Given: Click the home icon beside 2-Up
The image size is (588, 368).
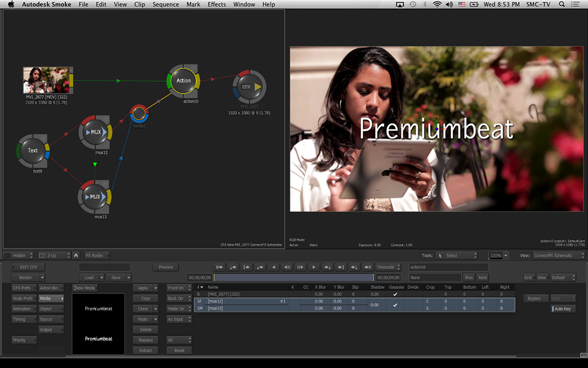Looking at the screenshot, I should click(x=76, y=256).
